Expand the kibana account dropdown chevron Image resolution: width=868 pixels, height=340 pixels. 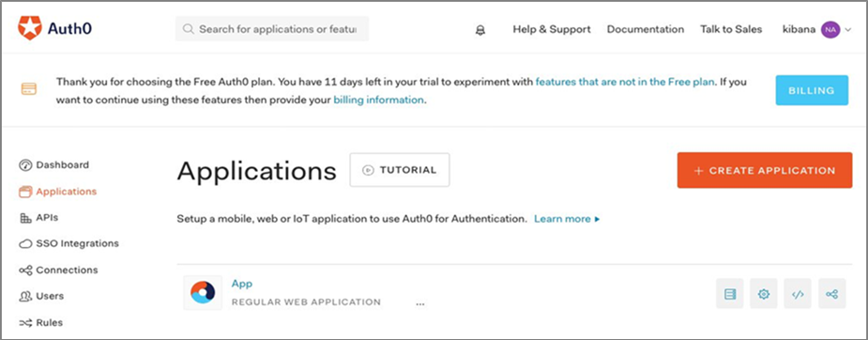tap(847, 30)
